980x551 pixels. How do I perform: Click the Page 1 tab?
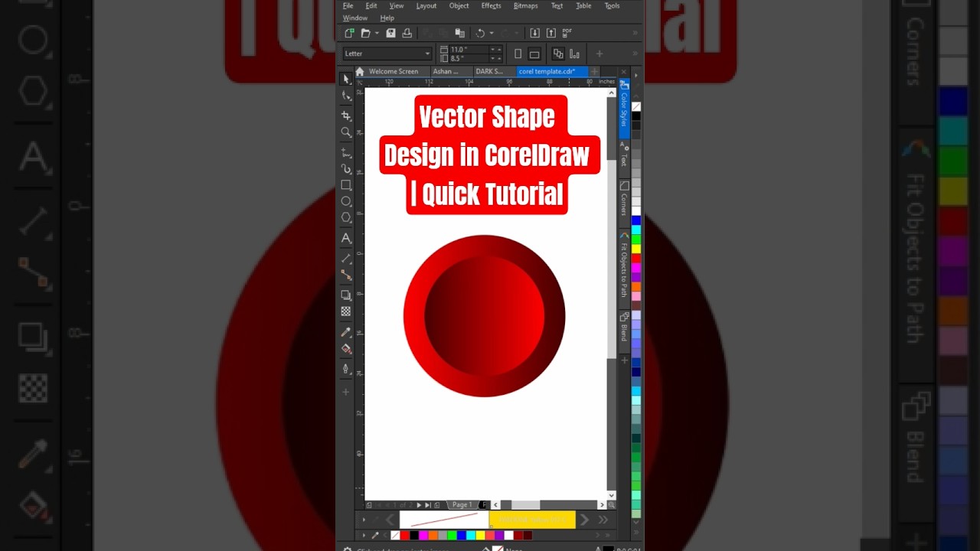[x=462, y=504]
